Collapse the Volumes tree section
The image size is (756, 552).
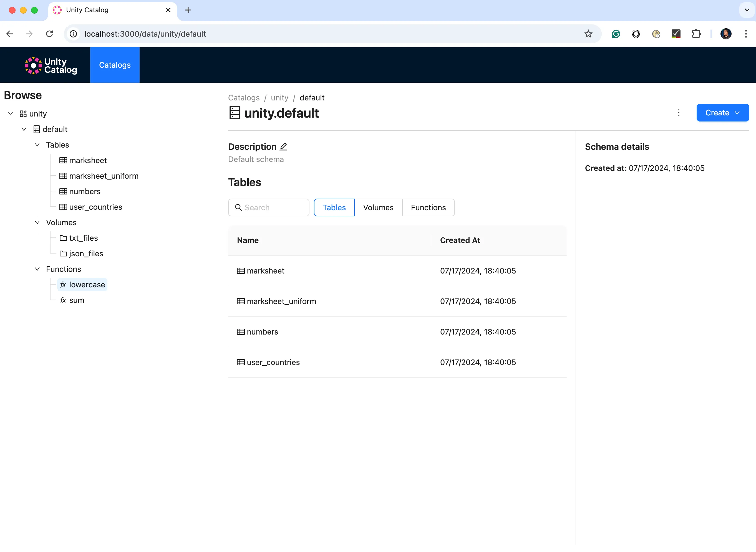pyautogui.click(x=37, y=222)
